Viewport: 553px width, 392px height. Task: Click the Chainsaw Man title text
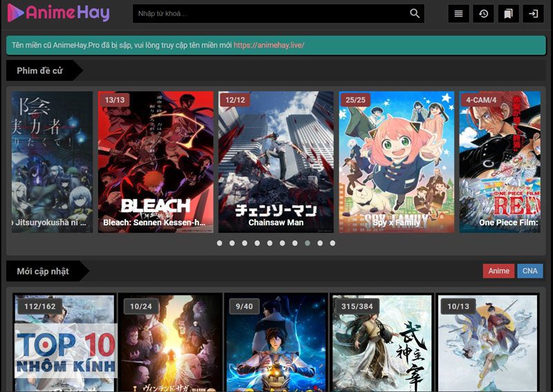[x=276, y=223]
